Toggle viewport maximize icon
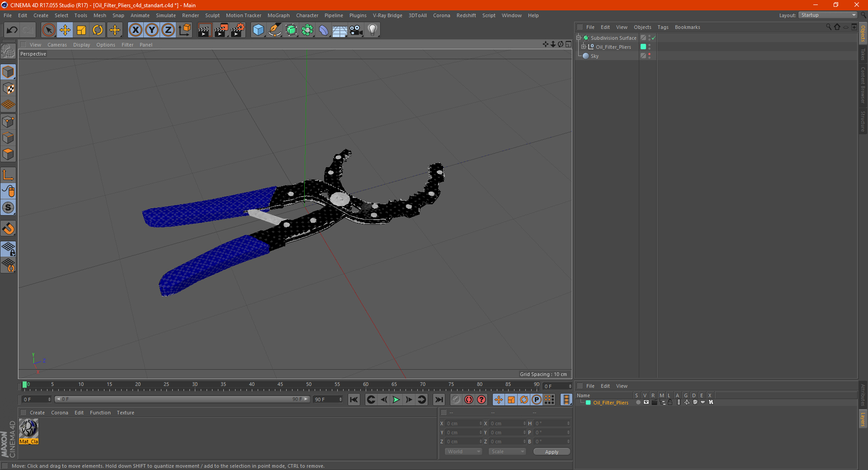The width and height of the screenshot is (868, 470). coord(568,44)
